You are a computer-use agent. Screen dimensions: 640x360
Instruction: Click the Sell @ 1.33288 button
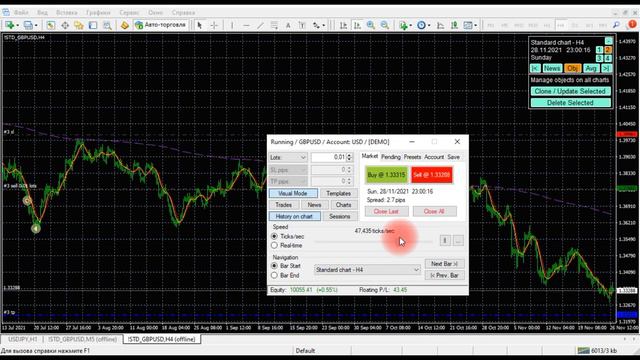pyautogui.click(x=432, y=175)
